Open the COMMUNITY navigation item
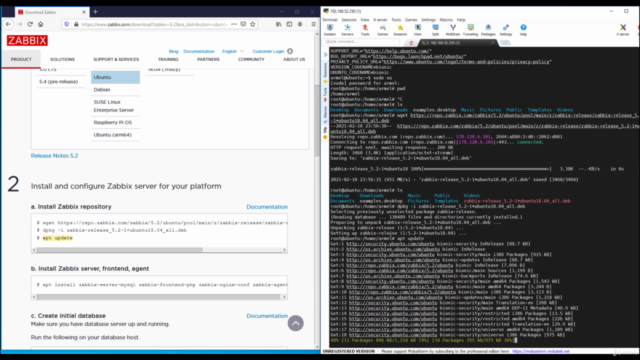This screenshot has width=640, height=360. (x=251, y=60)
